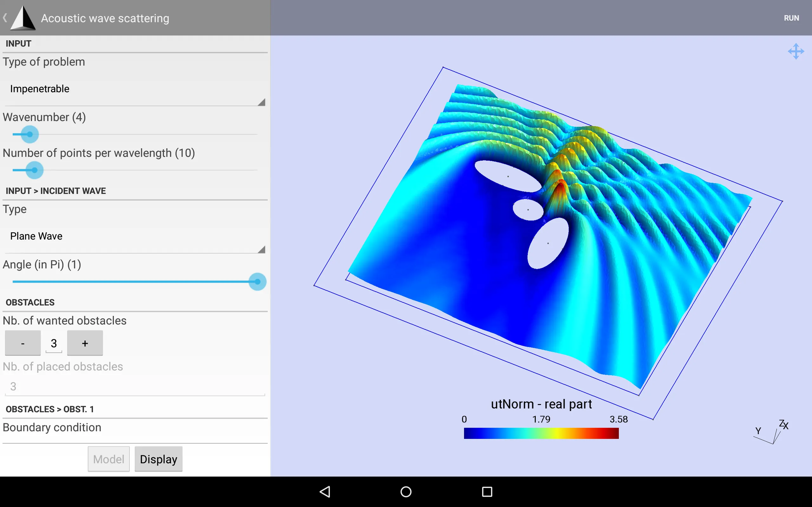The height and width of the screenshot is (507, 812).
Task: Click the Angle in Pi slider at max position
Action: 258,281
